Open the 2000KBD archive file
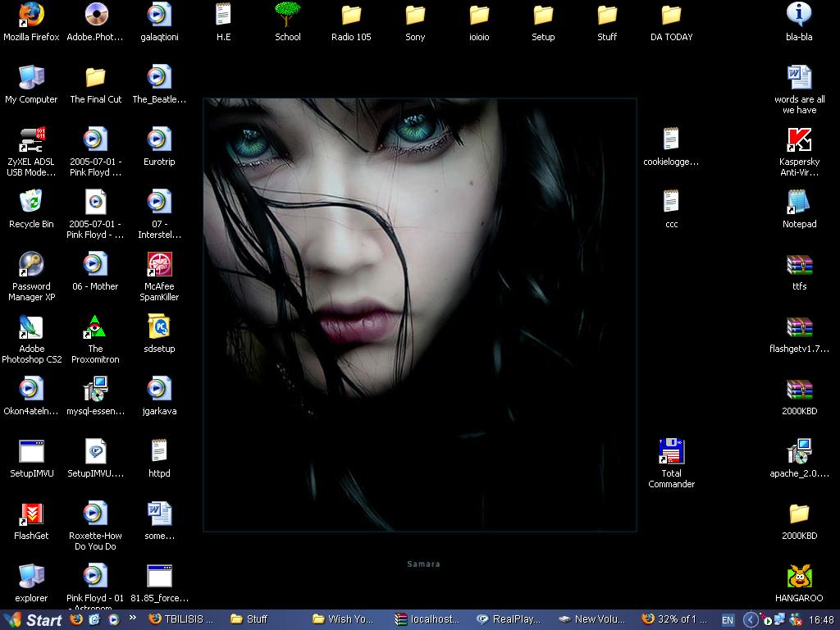 coord(799,388)
